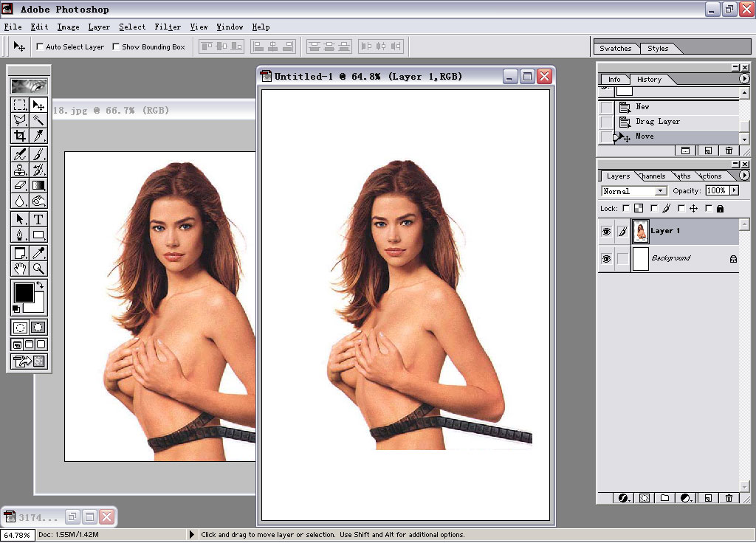Viewport: 756px width, 543px height.
Task: Hide the Background layer eye icon
Action: [x=607, y=259]
